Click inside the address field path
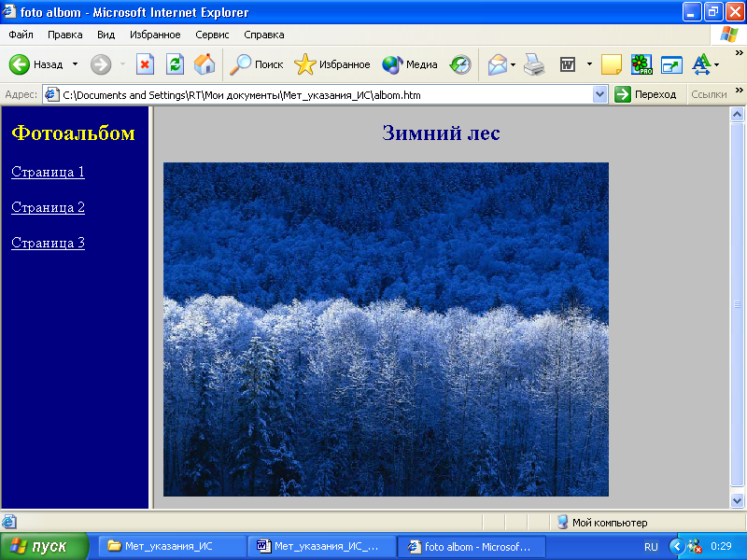Screen dimensions: 747x560 (x=327, y=95)
